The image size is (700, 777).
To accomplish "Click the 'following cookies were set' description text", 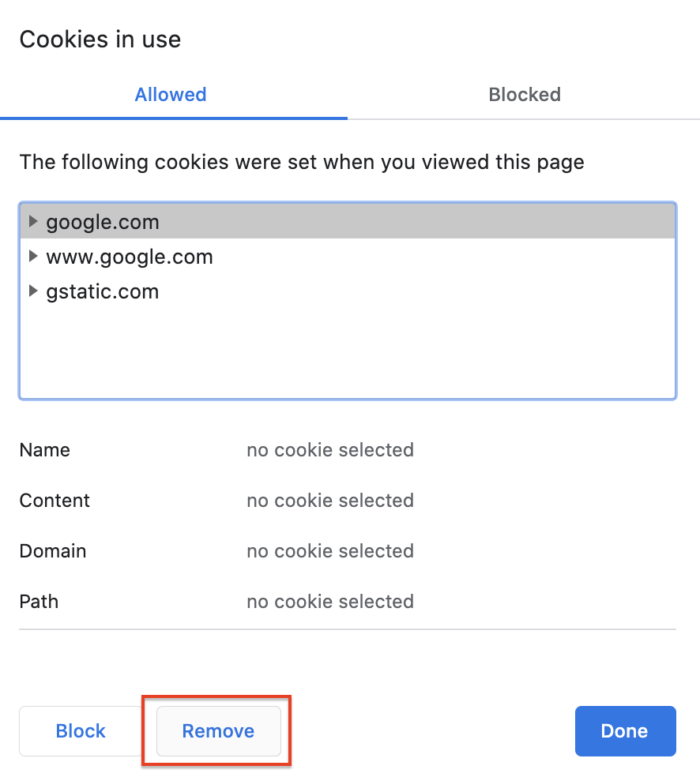I will point(302,163).
